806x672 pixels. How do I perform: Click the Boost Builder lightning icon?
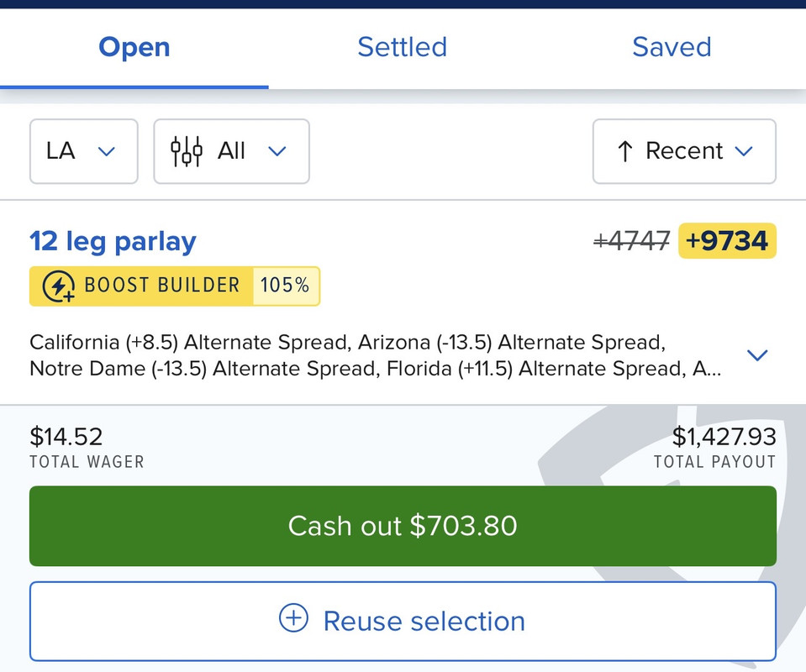pos(58,286)
